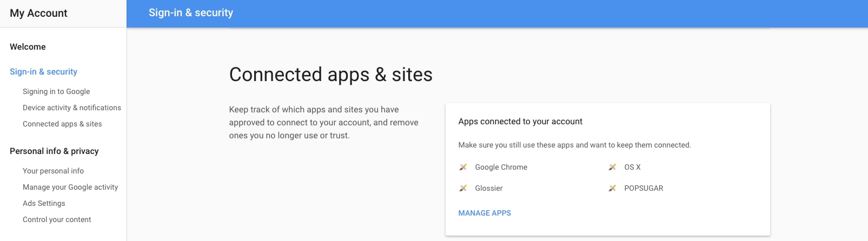Screen dimensions: 868x241
Task: Navigate to Connected apps & sites in sidebar
Action: tap(62, 124)
